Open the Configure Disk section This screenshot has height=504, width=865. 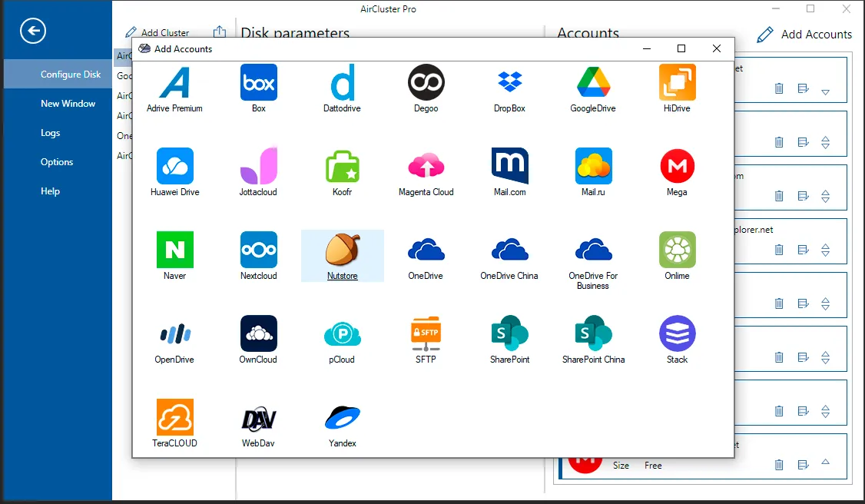click(x=58, y=74)
